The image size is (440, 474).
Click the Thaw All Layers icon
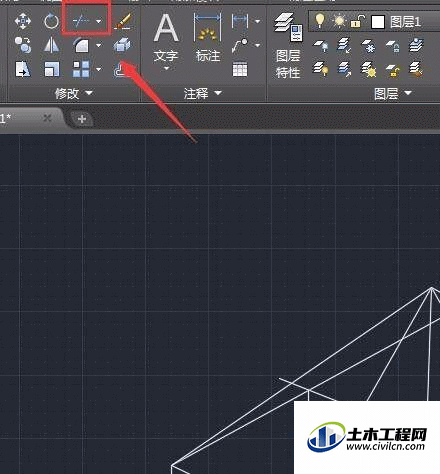coord(369,69)
